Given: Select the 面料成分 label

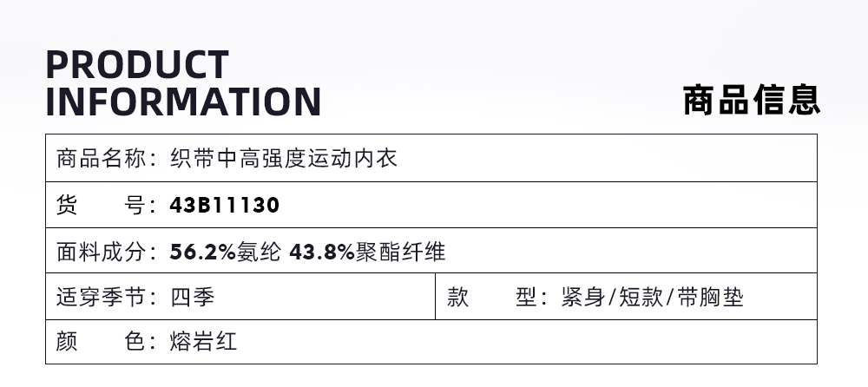Looking at the screenshot, I should pyautogui.click(x=102, y=253).
